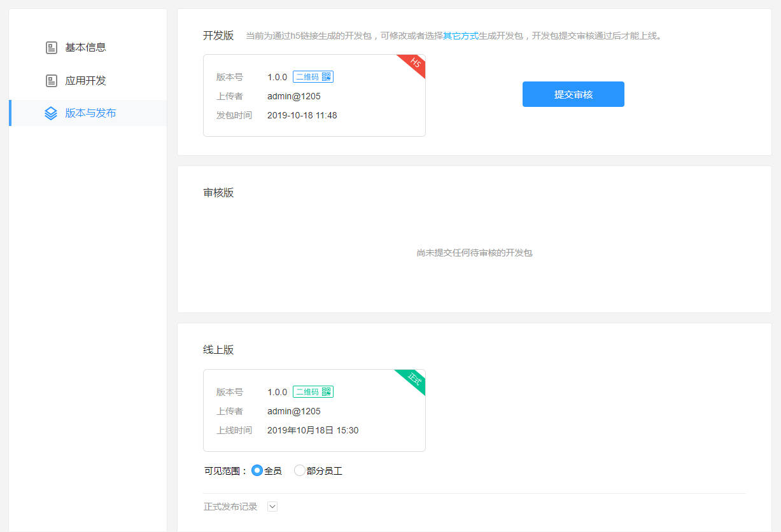Screen dimensions: 781x532
Task: Expand the 正式发布记录 chevron dropdown
Action: 272,507
